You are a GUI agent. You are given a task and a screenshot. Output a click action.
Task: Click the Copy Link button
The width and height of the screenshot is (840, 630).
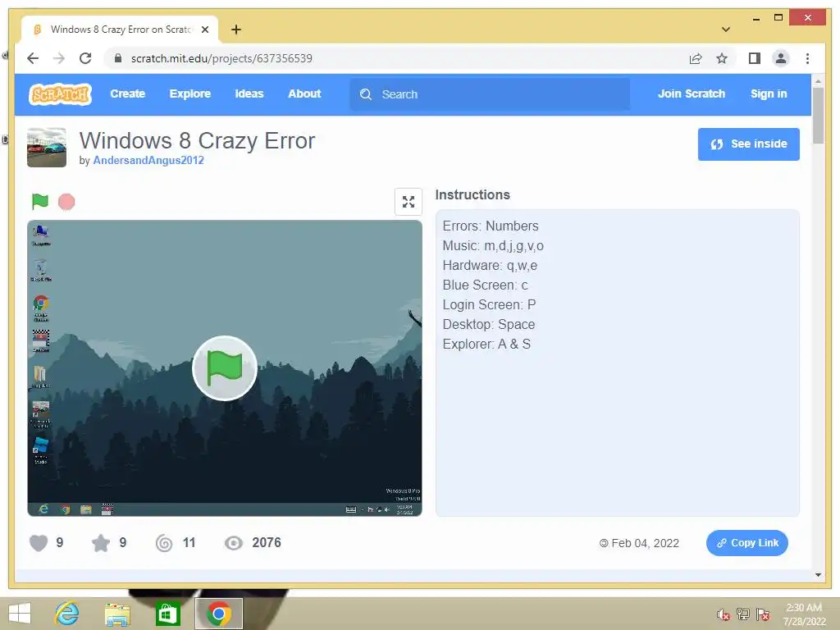[x=746, y=543]
